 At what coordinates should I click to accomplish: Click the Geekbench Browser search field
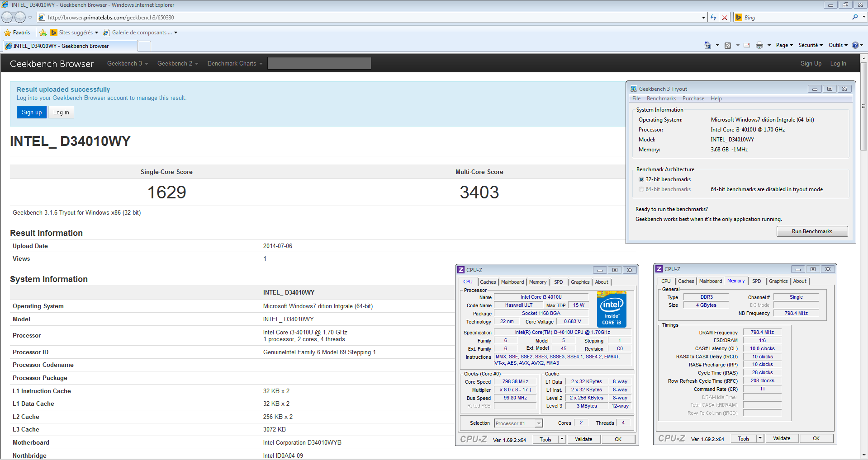coord(319,63)
